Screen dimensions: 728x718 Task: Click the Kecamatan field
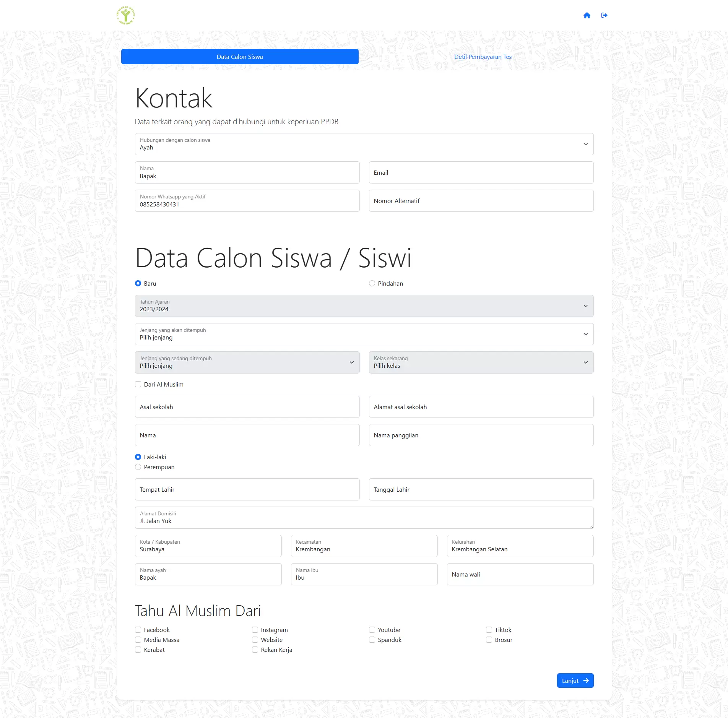(x=364, y=546)
